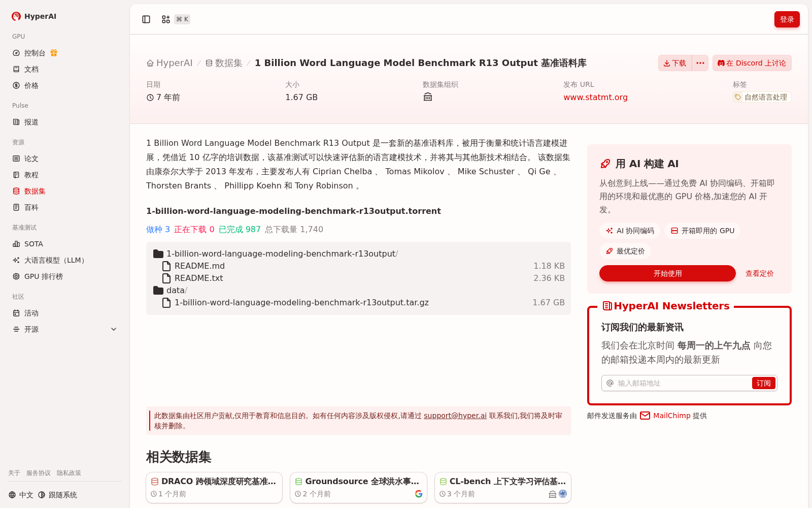Click the 1.67 GB size value in header
Screen dimensions: 812x508
tap(301, 97)
